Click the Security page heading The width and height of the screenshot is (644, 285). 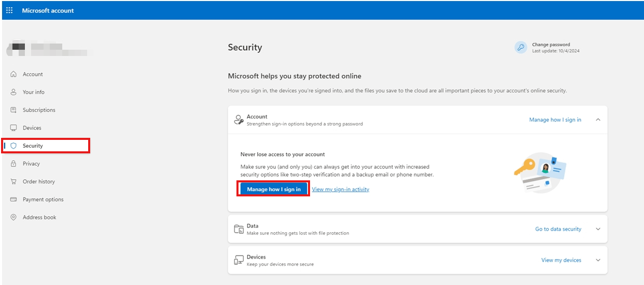point(245,47)
